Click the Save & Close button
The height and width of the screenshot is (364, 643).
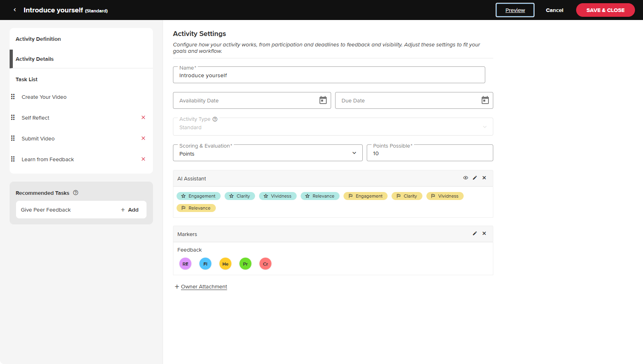[x=605, y=10]
